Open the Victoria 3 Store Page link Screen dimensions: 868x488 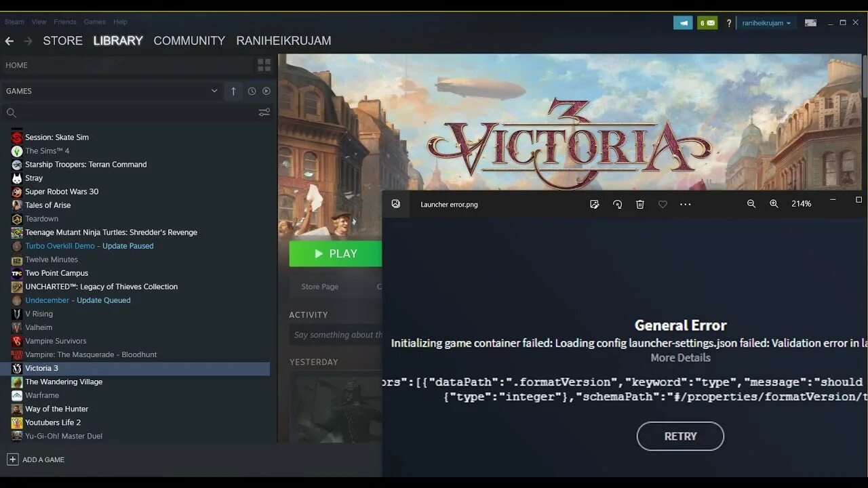tap(320, 287)
